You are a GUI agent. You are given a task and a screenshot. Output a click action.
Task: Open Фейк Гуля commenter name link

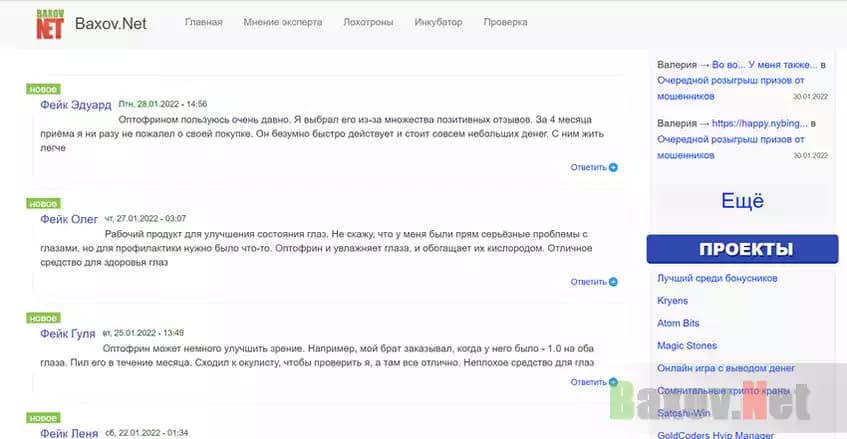click(68, 333)
